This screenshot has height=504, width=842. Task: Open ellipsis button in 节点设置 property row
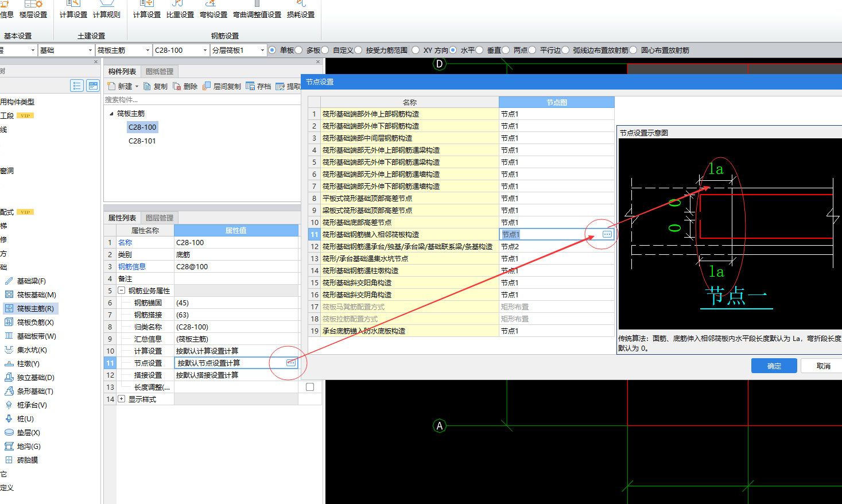[291, 363]
